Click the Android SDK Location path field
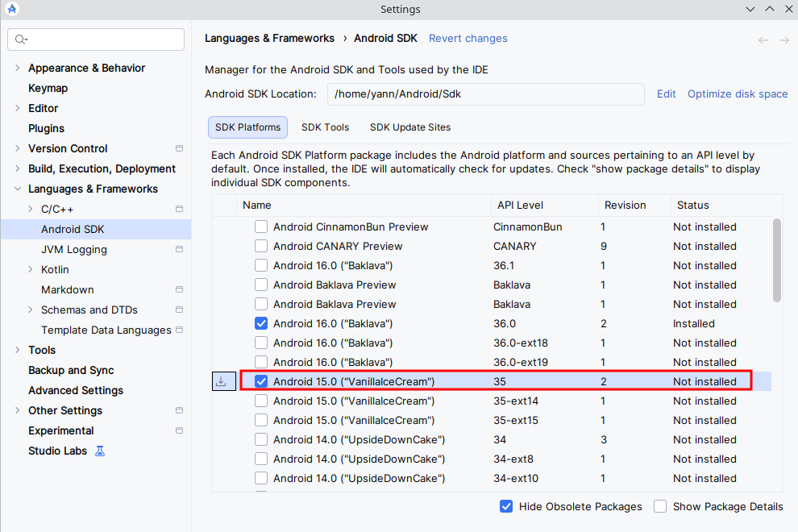 pos(485,94)
